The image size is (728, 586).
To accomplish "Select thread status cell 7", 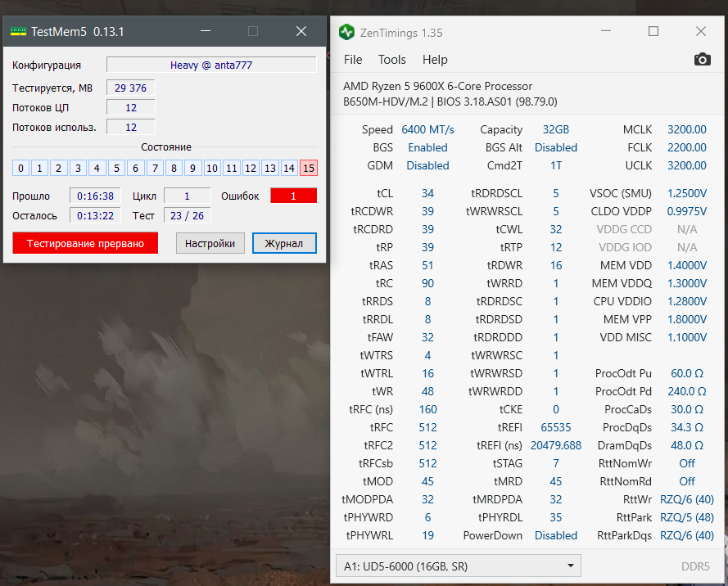I will coord(155,168).
